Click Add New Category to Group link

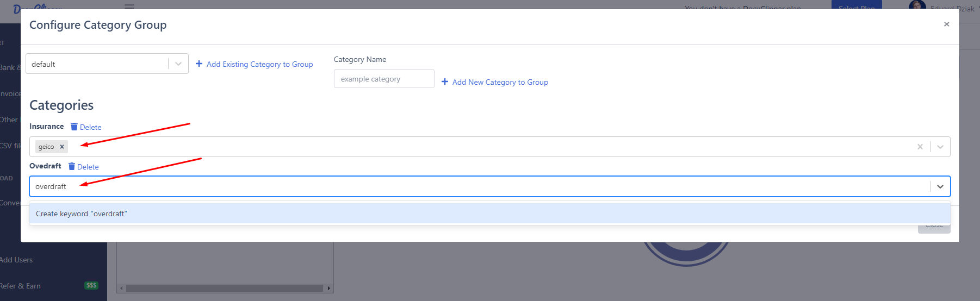click(x=500, y=82)
